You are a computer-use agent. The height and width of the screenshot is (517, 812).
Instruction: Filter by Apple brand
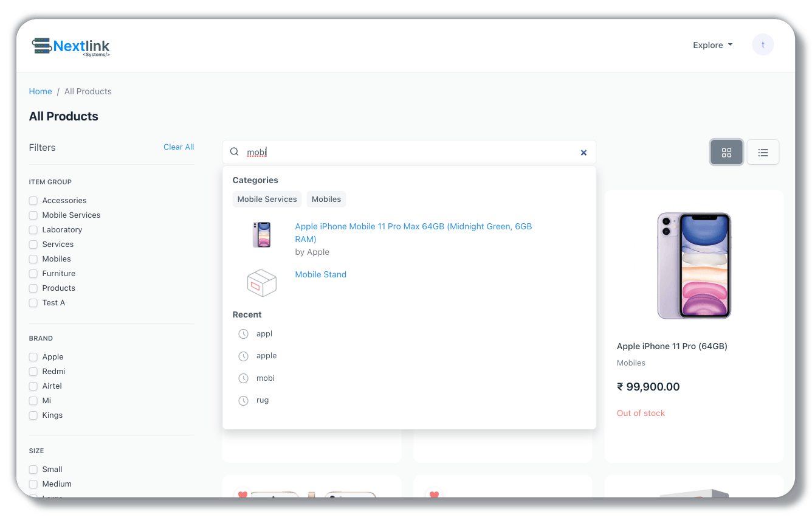33,357
